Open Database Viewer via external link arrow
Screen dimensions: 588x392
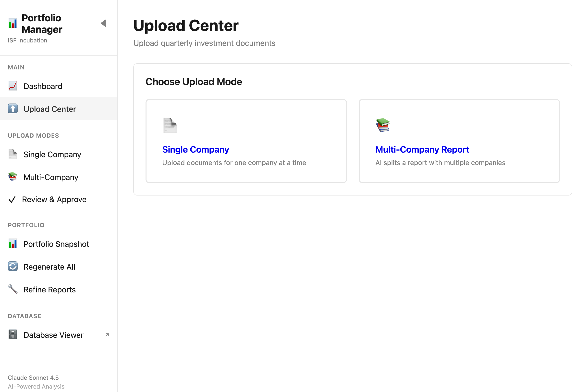tap(107, 335)
